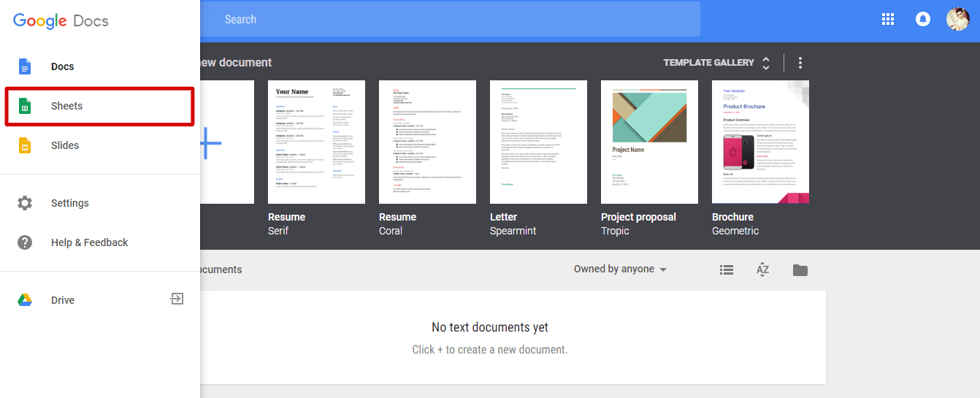Switch to list view icon
Image resolution: width=980 pixels, height=398 pixels.
727,269
